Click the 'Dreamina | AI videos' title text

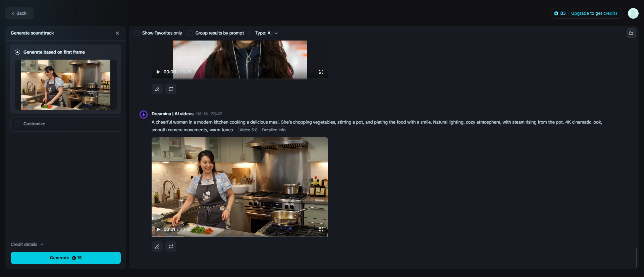tap(172, 114)
